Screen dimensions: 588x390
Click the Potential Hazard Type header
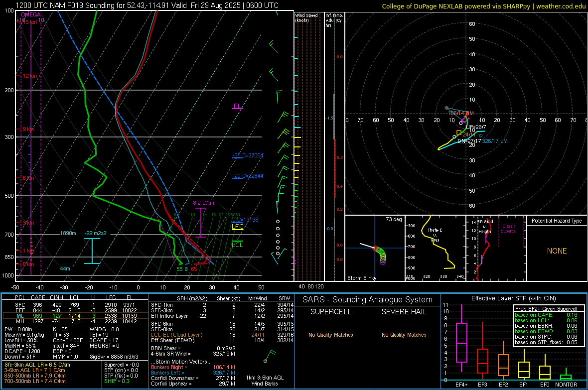(x=557, y=221)
